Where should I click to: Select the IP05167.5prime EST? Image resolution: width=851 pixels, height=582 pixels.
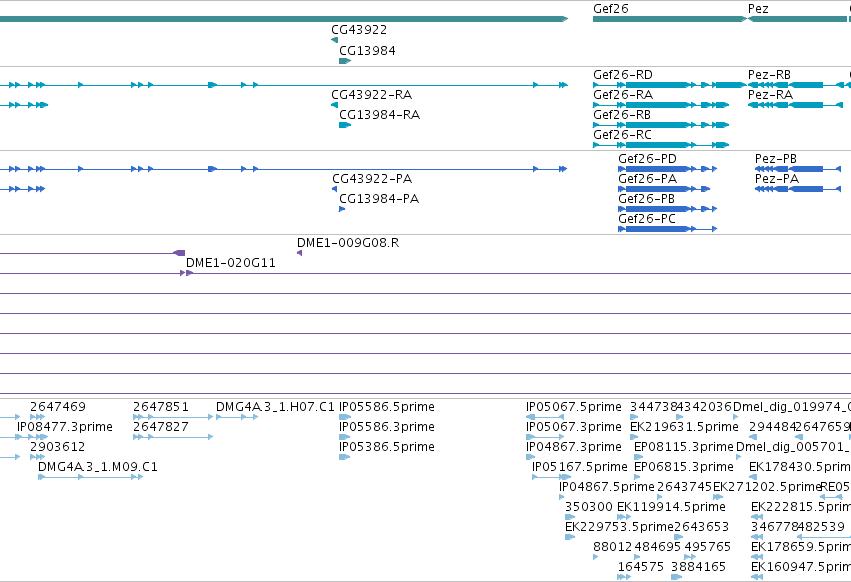pos(551,477)
